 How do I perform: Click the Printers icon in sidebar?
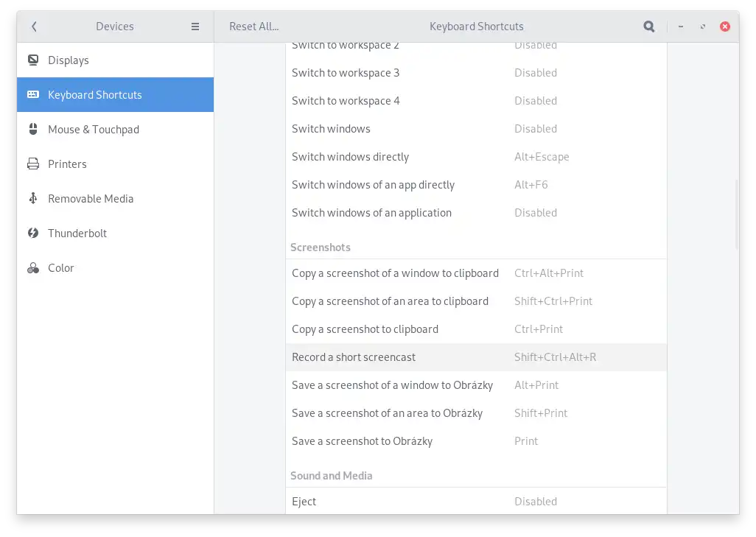(33, 164)
